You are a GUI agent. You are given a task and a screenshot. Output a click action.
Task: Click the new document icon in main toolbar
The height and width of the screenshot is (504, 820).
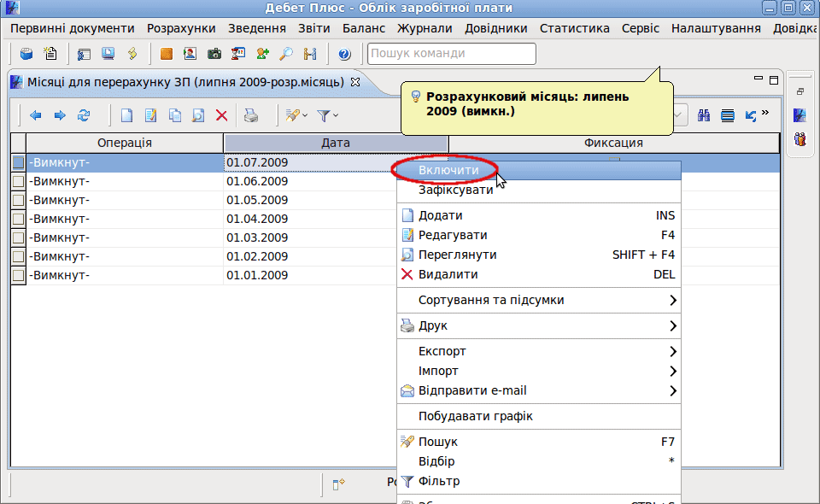click(x=50, y=53)
